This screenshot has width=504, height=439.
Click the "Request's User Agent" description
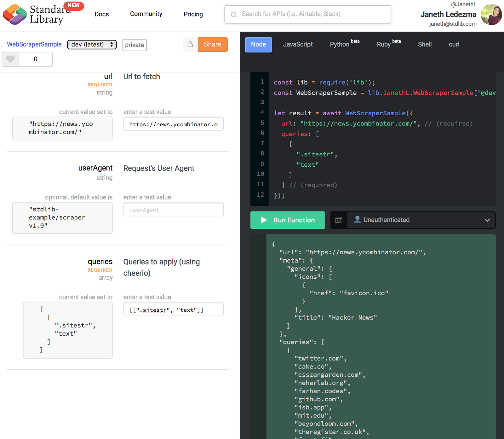click(159, 168)
